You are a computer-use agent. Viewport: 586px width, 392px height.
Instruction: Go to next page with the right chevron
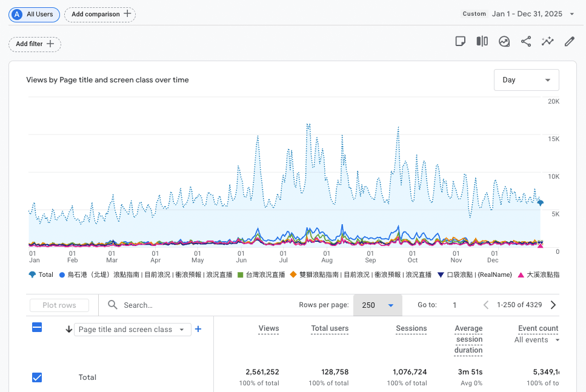point(553,305)
